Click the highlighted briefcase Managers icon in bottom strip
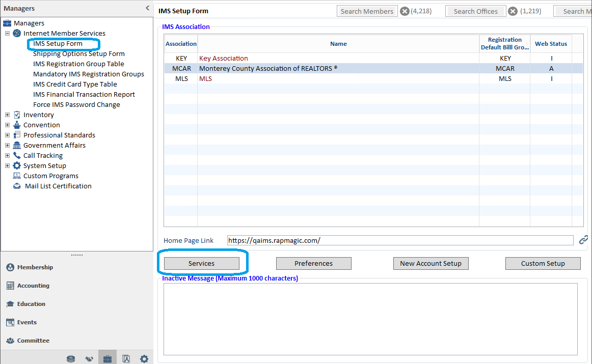The height and width of the screenshot is (364, 592). tap(107, 358)
